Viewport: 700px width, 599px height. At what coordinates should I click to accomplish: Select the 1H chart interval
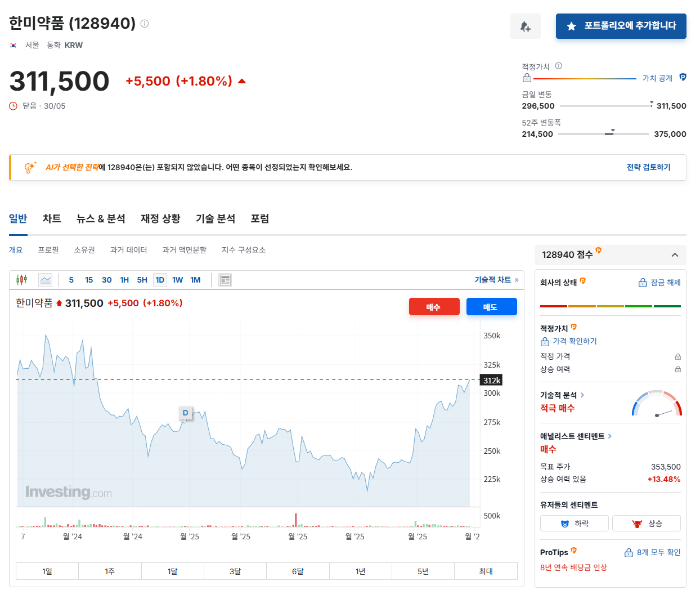[x=124, y=280]
